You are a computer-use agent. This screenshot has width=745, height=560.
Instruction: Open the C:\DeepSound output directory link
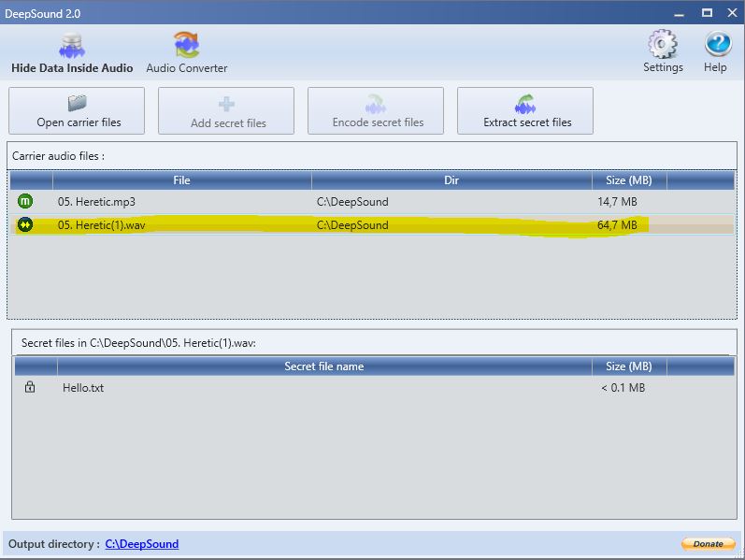click(x=141, y=544)
